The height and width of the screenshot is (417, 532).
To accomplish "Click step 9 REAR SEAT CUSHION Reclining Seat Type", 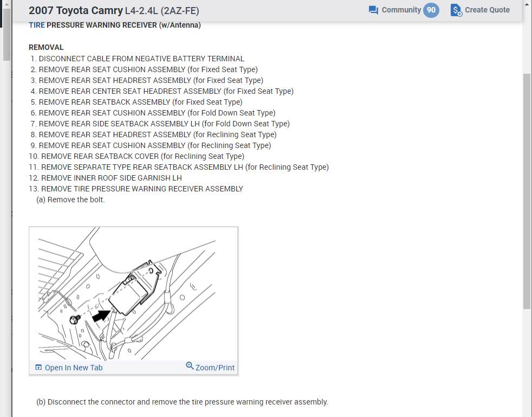I will point(151,146).
